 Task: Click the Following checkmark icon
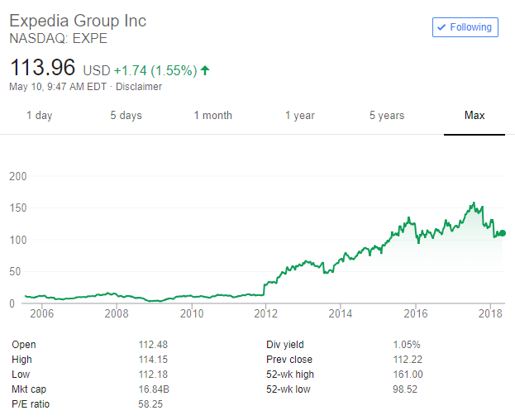[x=441, y=27]
